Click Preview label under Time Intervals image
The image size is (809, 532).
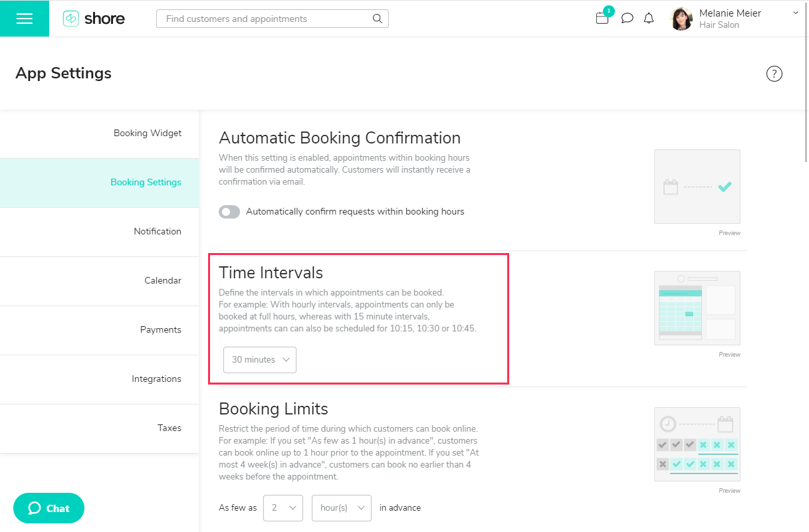click(729, 355)
